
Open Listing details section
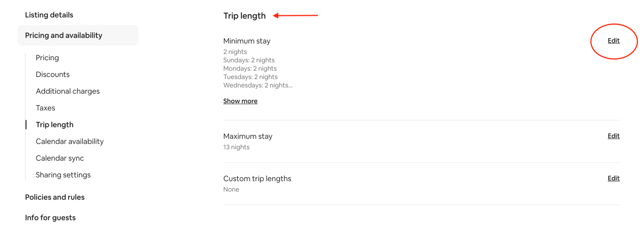49,14
